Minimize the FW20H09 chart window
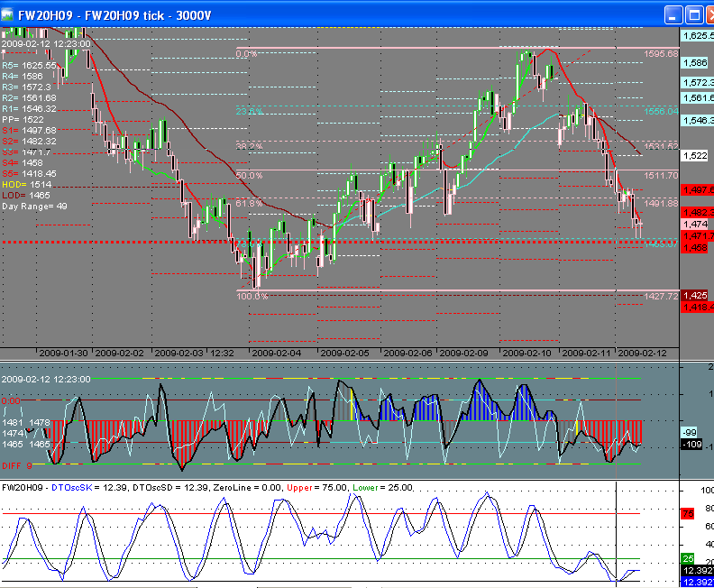The image size is (714, 588). tap(673, 14)
